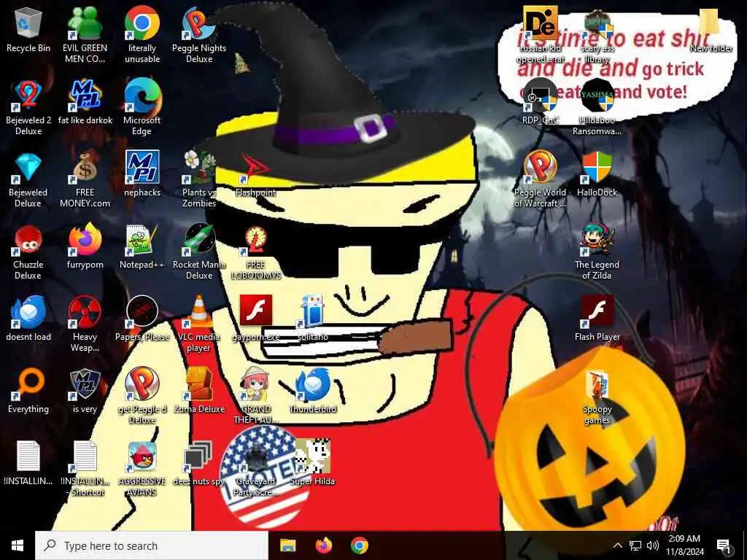Viewport: 747px width, 560px height.
Task: Open the Super Hilda shortcut
Action: (312, 456)
